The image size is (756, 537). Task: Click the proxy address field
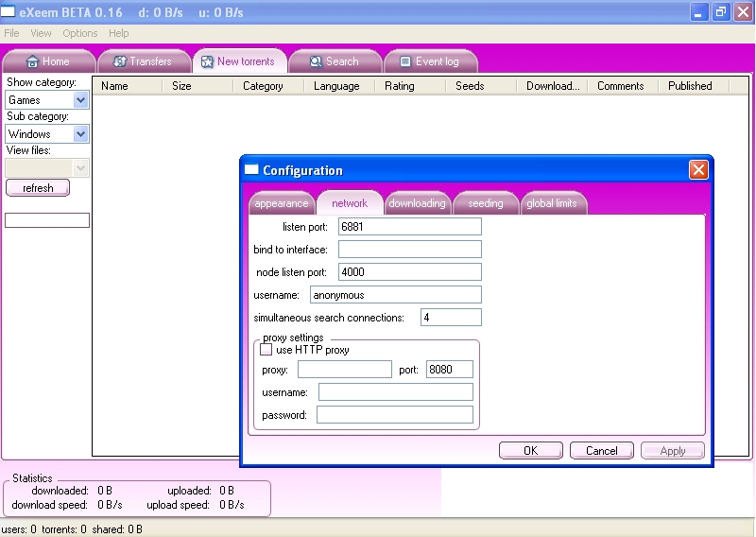coord(345,369)
